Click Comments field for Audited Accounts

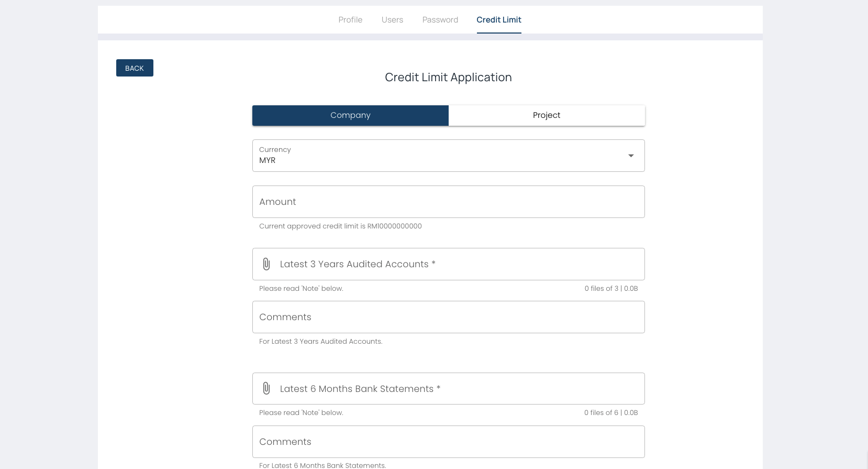click(x=448, y=317)
